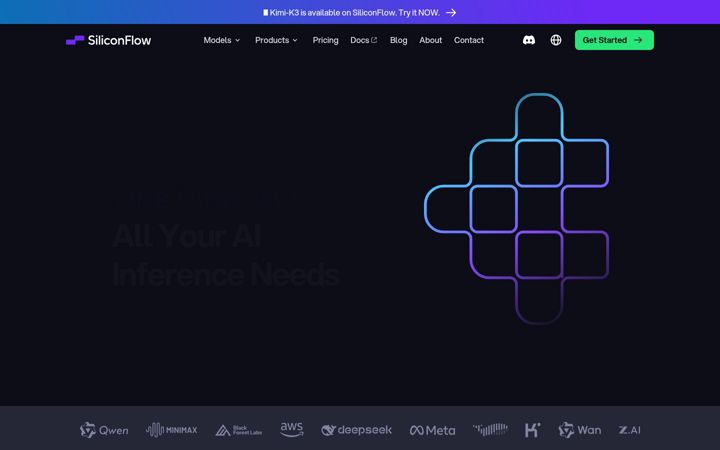This screenshot has width=720, height=450.
Task: Open the About page
Action: [x=431, y=40]
